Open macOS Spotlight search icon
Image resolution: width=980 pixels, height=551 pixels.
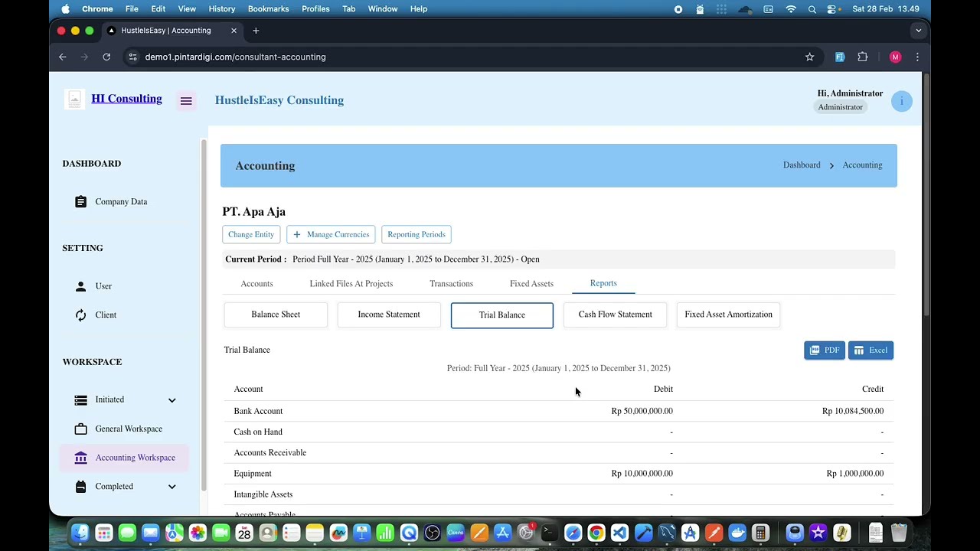coord(812,9)
